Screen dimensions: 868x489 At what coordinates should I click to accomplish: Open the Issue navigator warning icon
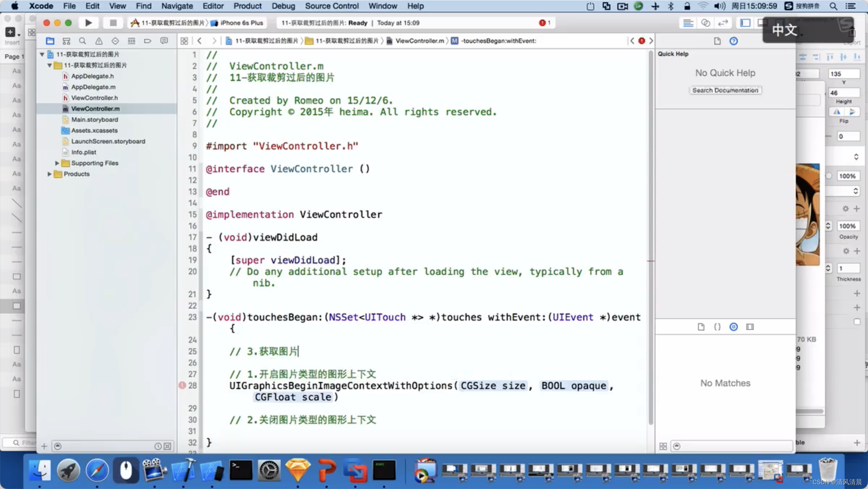(x=99, y=41)
